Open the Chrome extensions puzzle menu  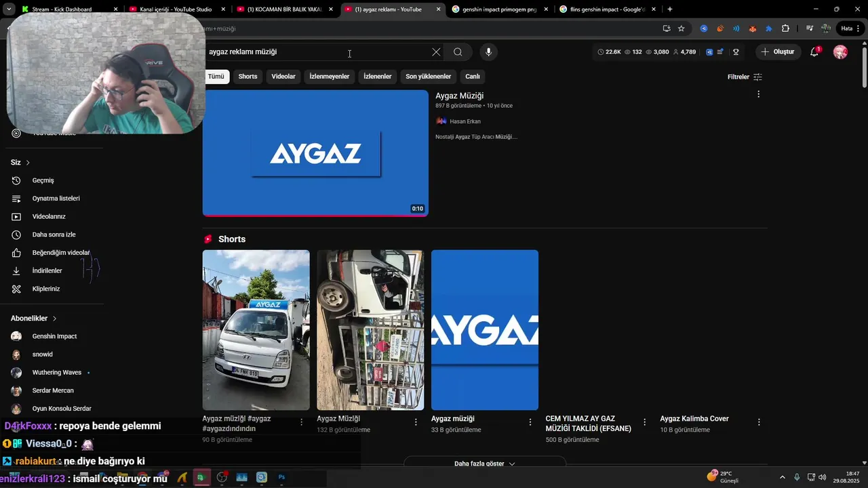tap(785, 28)
